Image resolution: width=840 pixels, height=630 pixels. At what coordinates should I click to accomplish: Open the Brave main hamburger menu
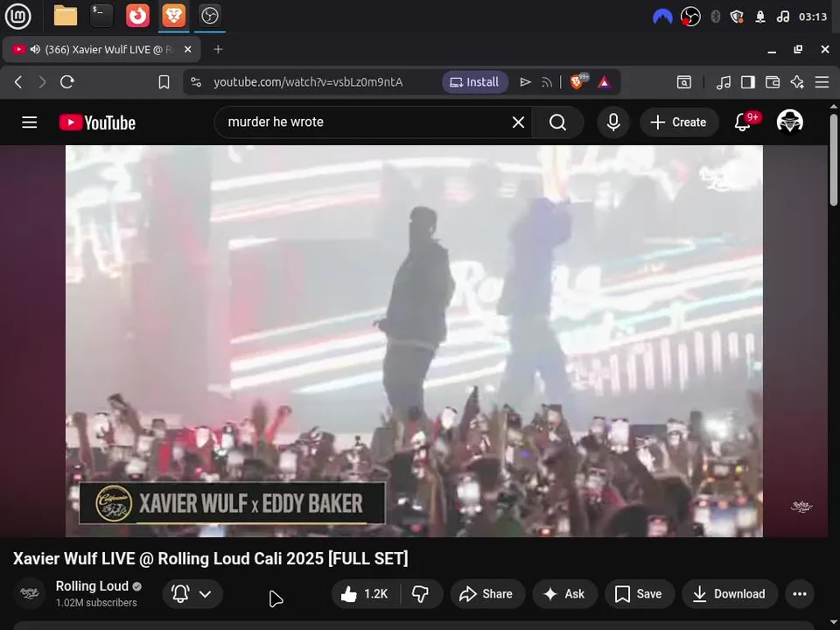pyautogui.click(x=822, y=82)
